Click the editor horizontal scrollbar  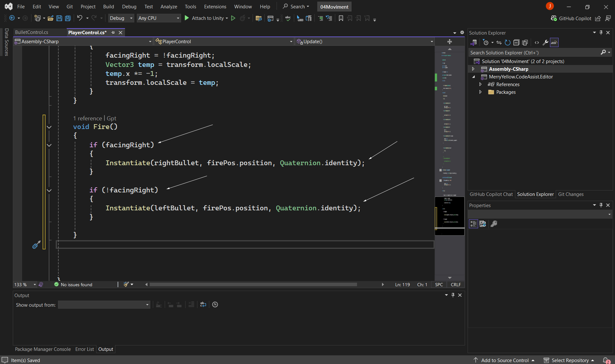pyautogui.click(x=253, y=285)
